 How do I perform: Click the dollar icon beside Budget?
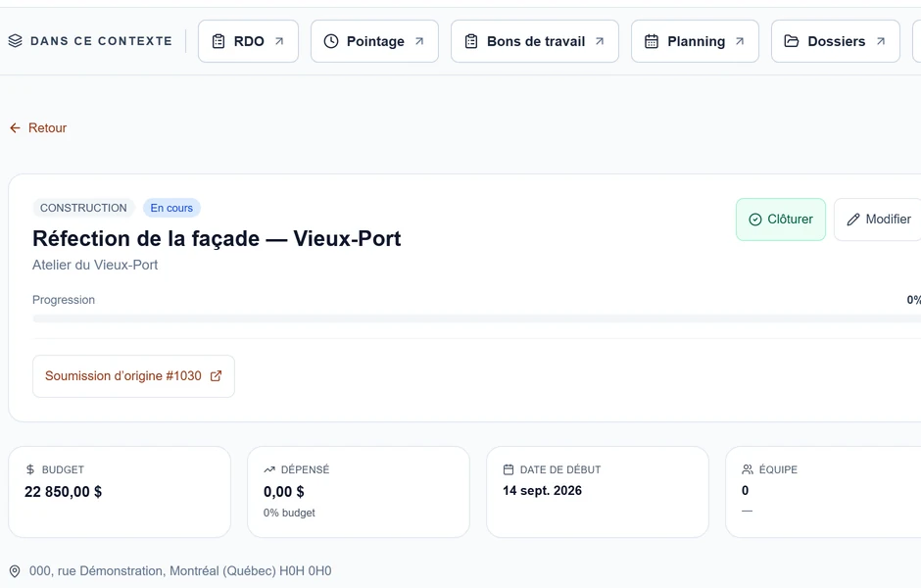click(x=30, y=469)
